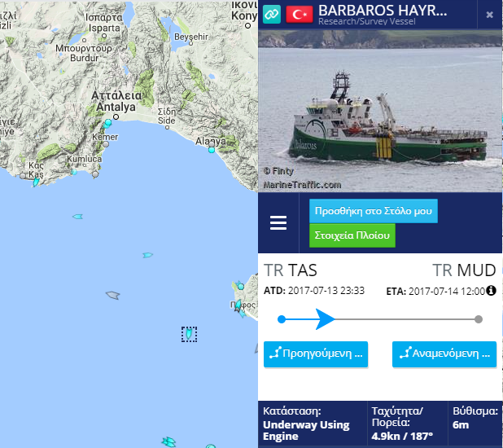Open the hamburger menu icon
The height and width of the screenshot is (448, 503).
(x=278, y=223)
